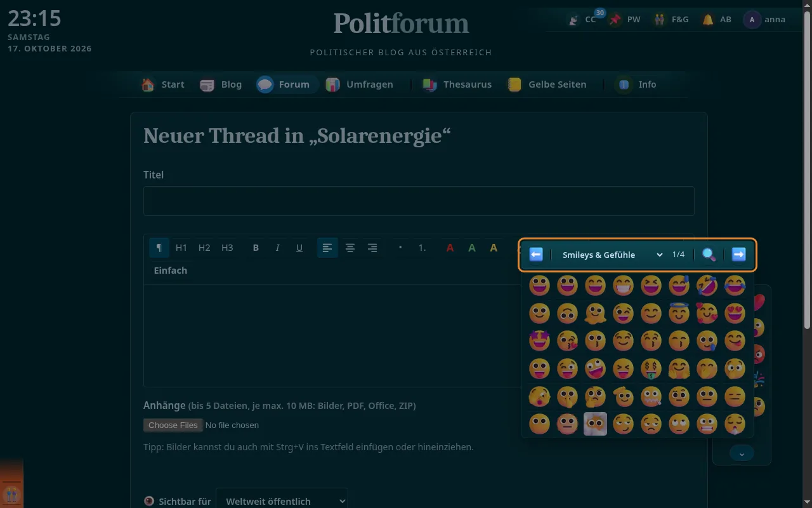Image resolution: width=812 pixels, height=508 pixels.
Task: Center-align the text
Action: pos(350,248)
